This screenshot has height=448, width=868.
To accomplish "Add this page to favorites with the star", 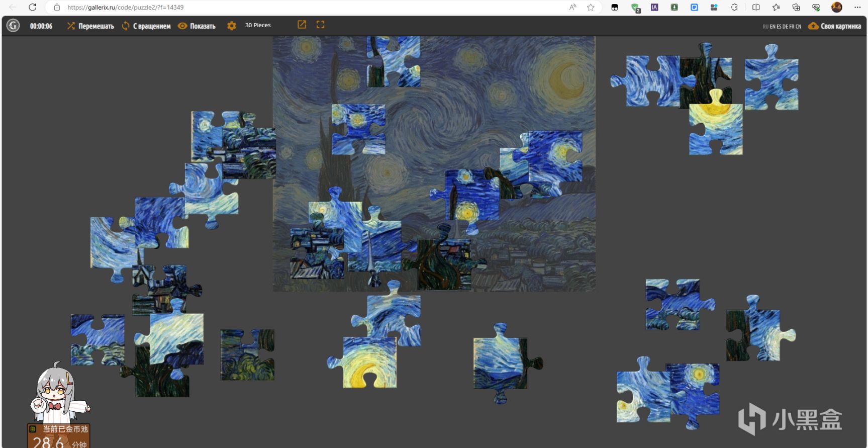I will 591,7.
